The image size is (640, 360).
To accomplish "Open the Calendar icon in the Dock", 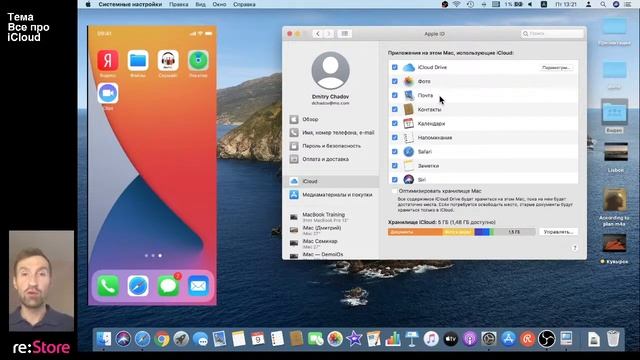I will tap(258, 339).
